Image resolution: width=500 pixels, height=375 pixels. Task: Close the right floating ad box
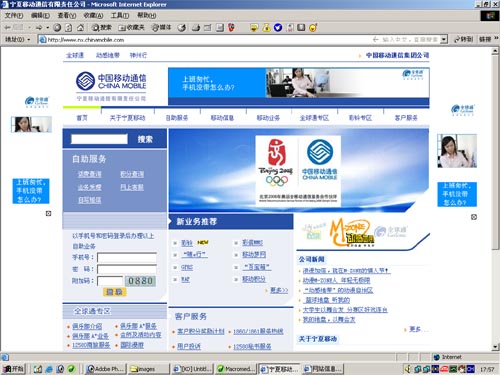click(474, 217)
